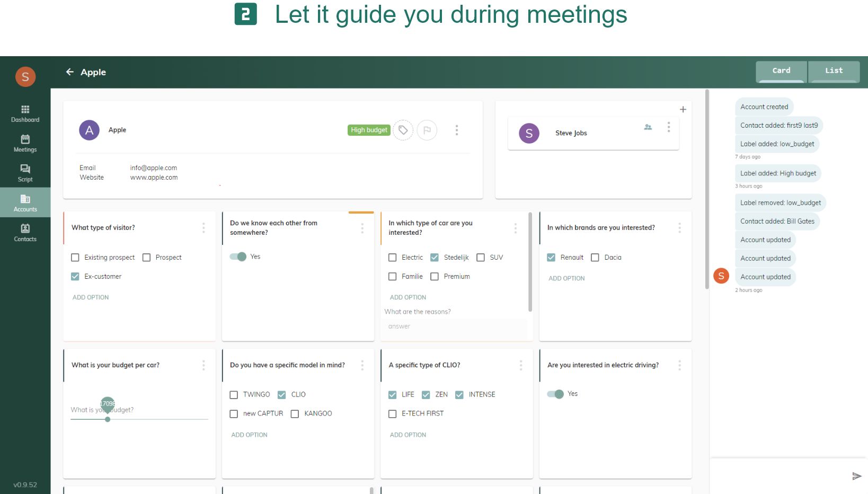Toggle the electric driving Yes switch

point(555,394)
